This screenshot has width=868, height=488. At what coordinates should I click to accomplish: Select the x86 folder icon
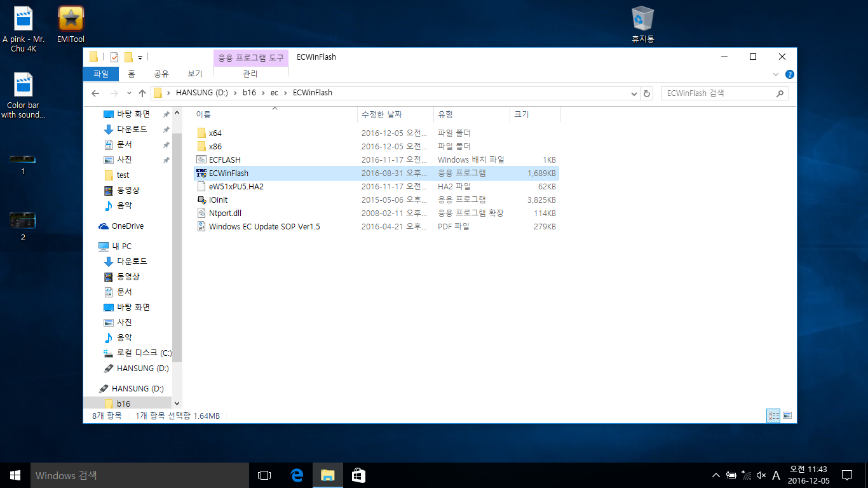coord(201,146)
